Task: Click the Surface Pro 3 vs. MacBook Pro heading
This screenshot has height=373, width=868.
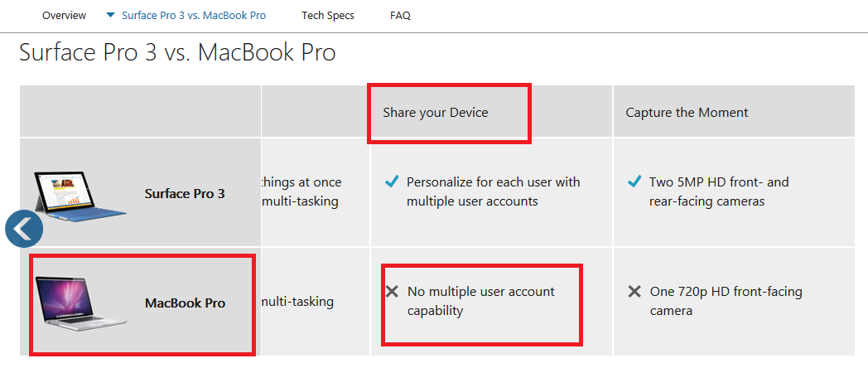Action: click(178, 52)
